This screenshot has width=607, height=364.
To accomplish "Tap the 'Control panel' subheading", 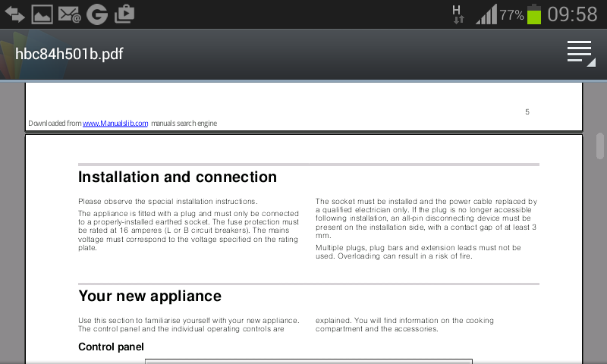I will point(111,347).
